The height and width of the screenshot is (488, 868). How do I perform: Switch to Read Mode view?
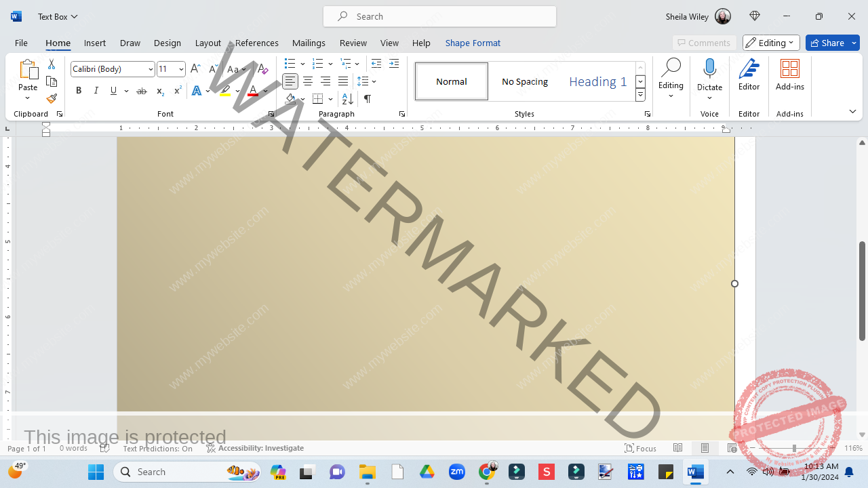point(677,448)
